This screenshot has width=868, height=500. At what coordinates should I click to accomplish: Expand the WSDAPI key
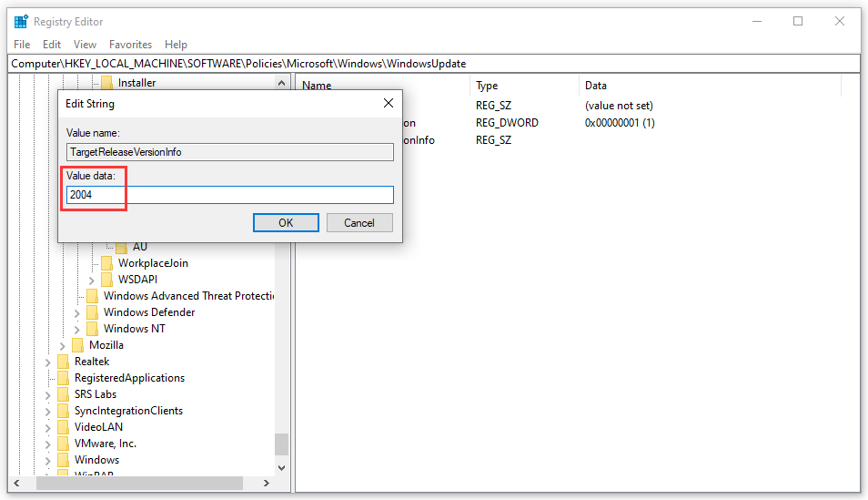(x=91, y=281)
